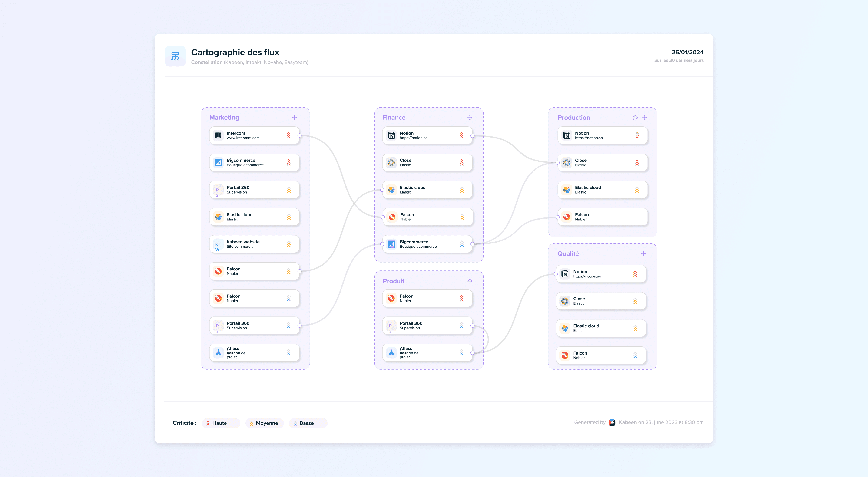The height and width of the screenshot is (477, 868).
Task: Click criticality chevrons on Produit Portail 360
Action: pos(462,326)
